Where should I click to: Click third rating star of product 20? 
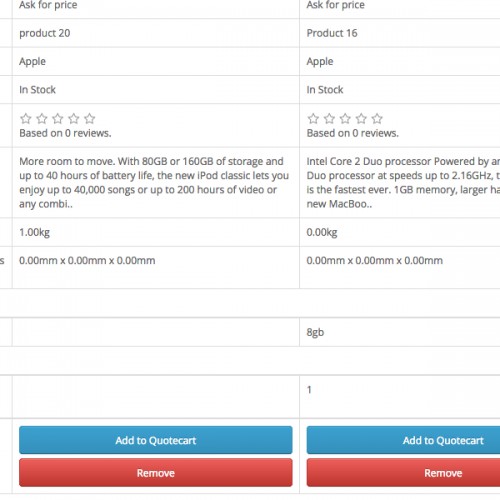coord(58,119)
